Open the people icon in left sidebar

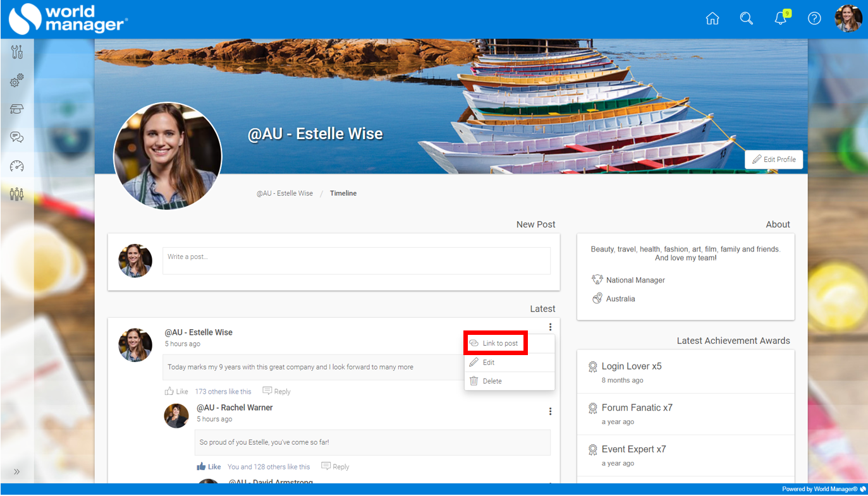point(17,194)
